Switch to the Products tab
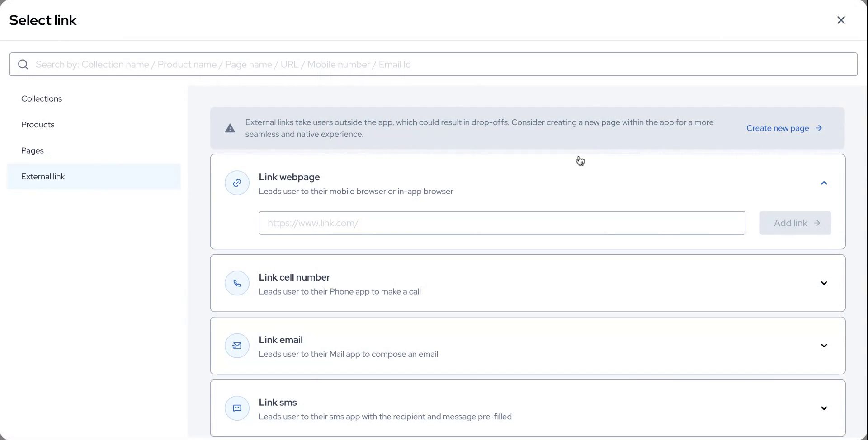The image size is (868, 440). click(38, 125)
